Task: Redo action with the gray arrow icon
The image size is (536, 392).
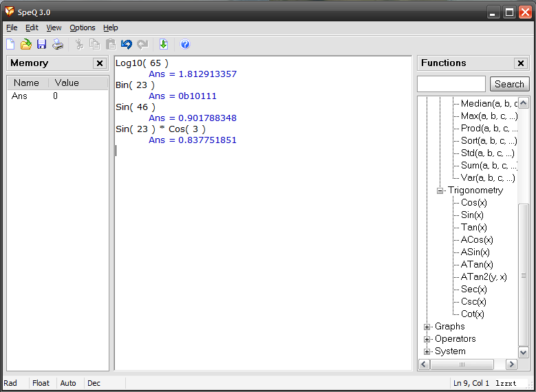Action: click(x=142, y=44)
